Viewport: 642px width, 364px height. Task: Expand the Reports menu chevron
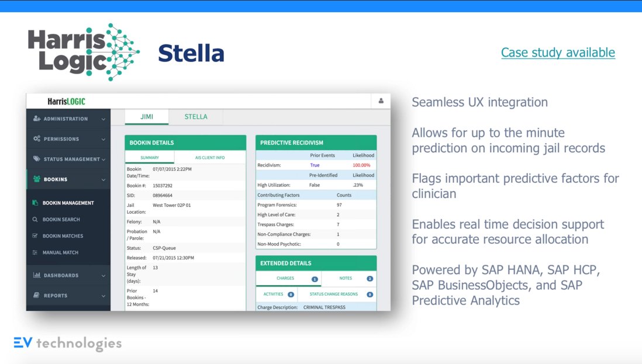point(103,296)
